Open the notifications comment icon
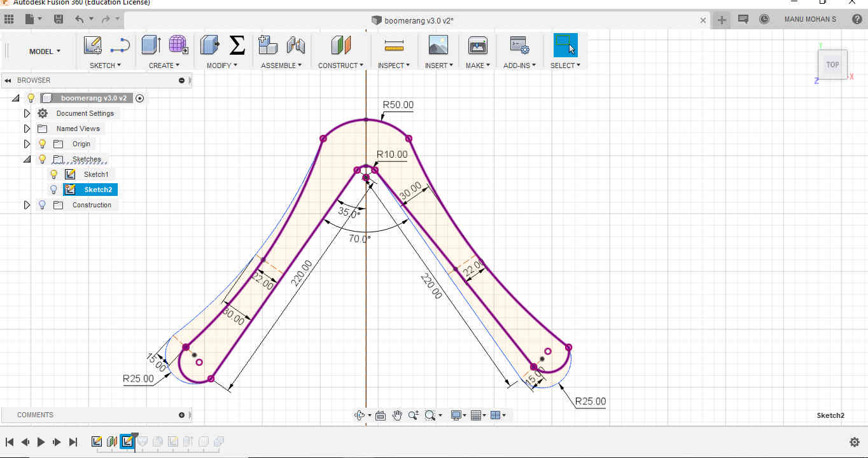The height and width of the screenshot is (458, 868). [743, 20]
